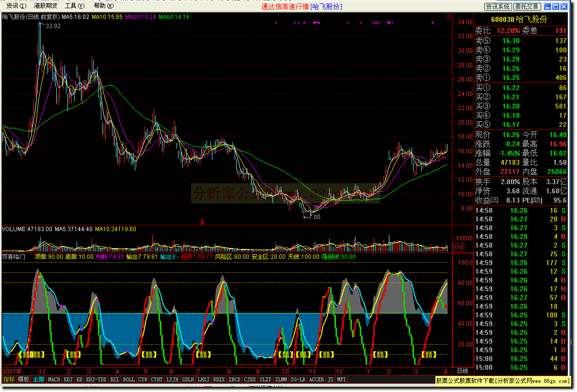This screenshot has height=392, width=577.
Task: Click the 买⑤ price 16.17
Action: [511, 125]
